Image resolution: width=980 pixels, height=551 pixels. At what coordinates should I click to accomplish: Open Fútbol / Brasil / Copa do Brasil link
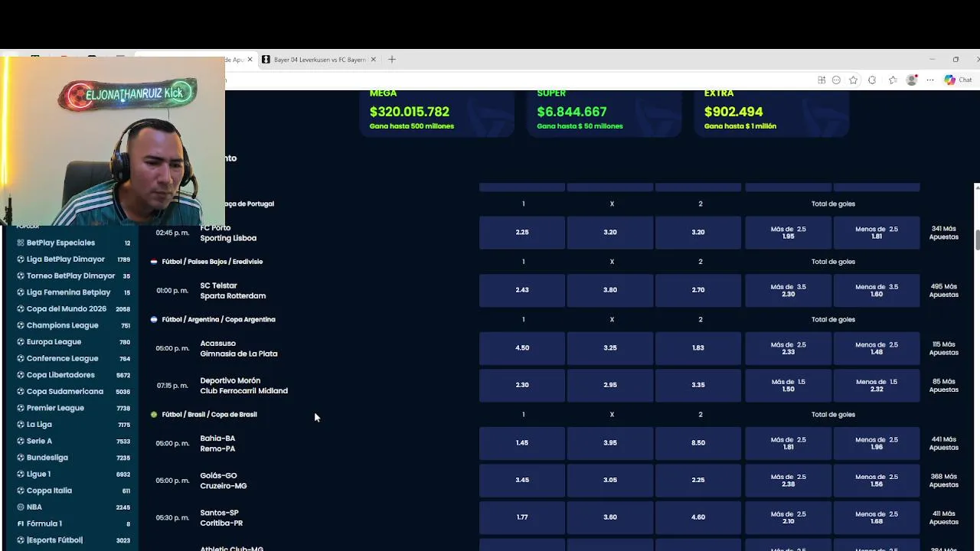209,415
